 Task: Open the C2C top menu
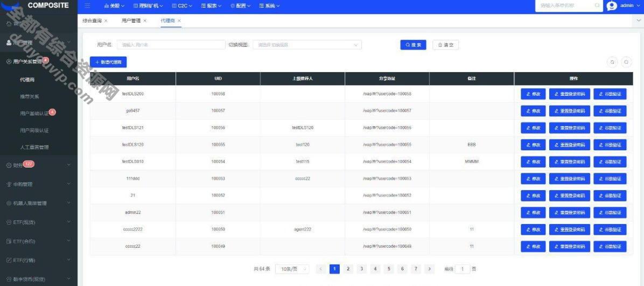point(183,6)
